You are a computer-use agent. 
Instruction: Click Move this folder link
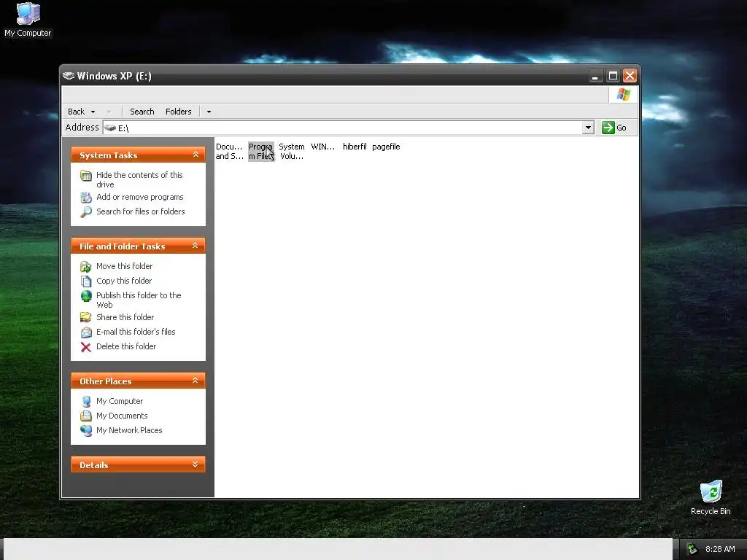point(124,266)
